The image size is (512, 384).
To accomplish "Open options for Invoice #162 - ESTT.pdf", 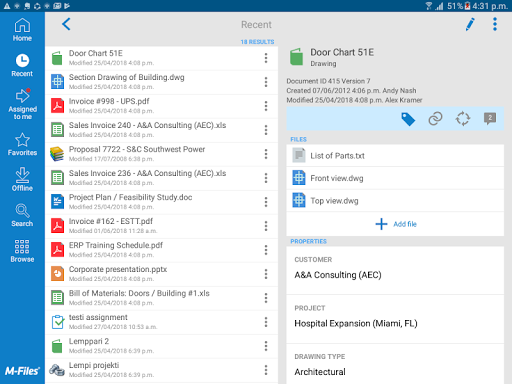I will point(266,226).
